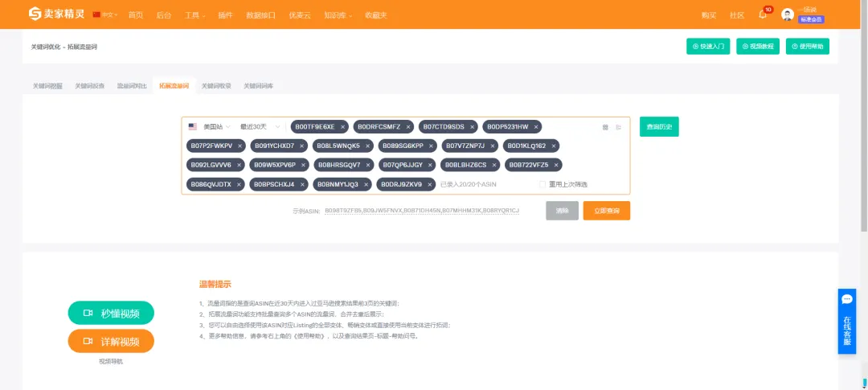The image size is (868, 390).
Task: Remove ASIN B092LGVVV6 tag
Action: 239,165
